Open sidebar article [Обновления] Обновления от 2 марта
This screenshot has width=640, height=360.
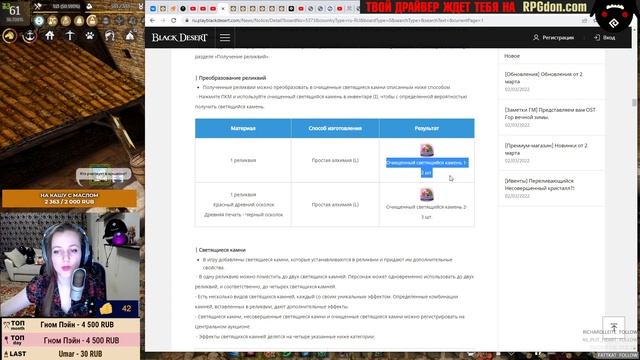coord(544,78)
